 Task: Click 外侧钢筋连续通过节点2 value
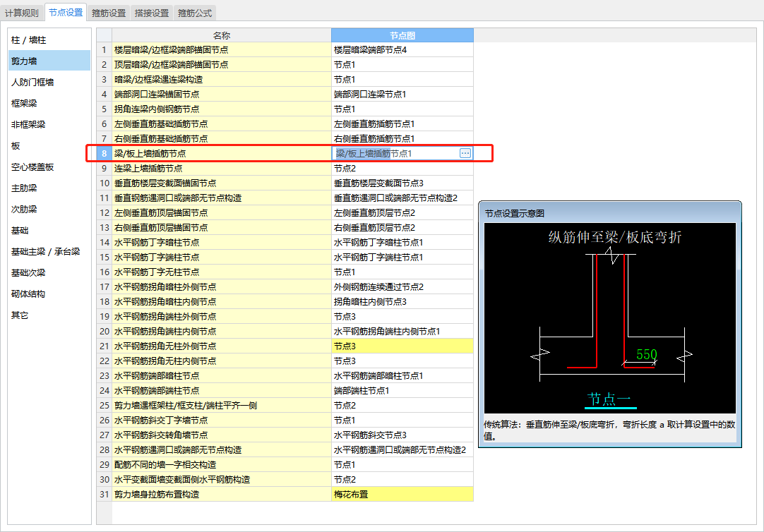[402, 287]
